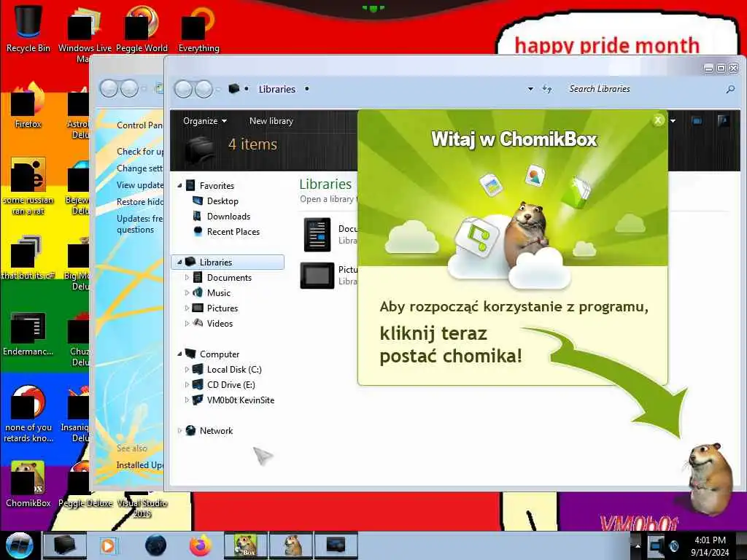Open the taskbar clock showing 4:01 PM
Screen dimensions: 747x560
coord(710,546)
